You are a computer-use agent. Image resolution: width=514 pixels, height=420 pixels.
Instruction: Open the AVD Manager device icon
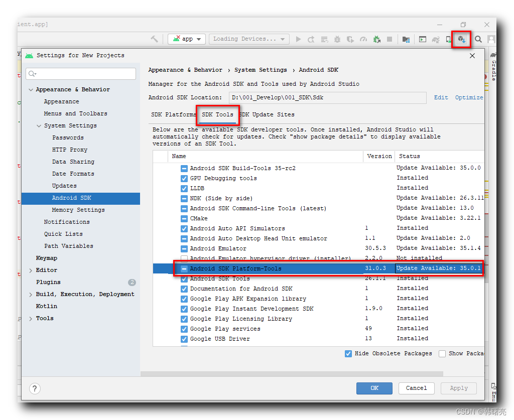tap(448, 39)
